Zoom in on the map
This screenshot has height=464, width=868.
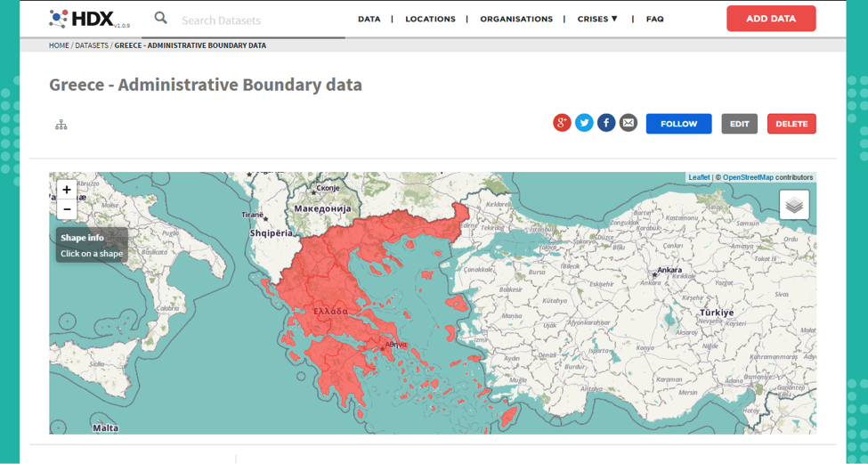(67, 190)
